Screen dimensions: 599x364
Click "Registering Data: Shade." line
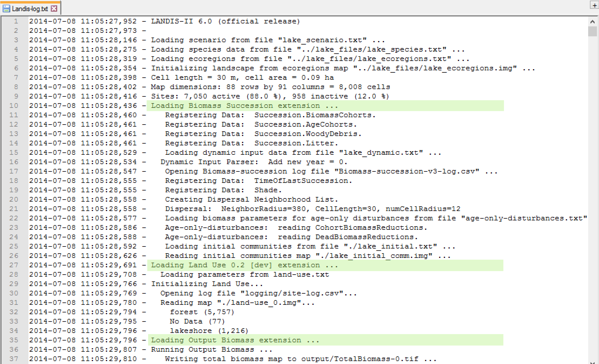(224, 190)
